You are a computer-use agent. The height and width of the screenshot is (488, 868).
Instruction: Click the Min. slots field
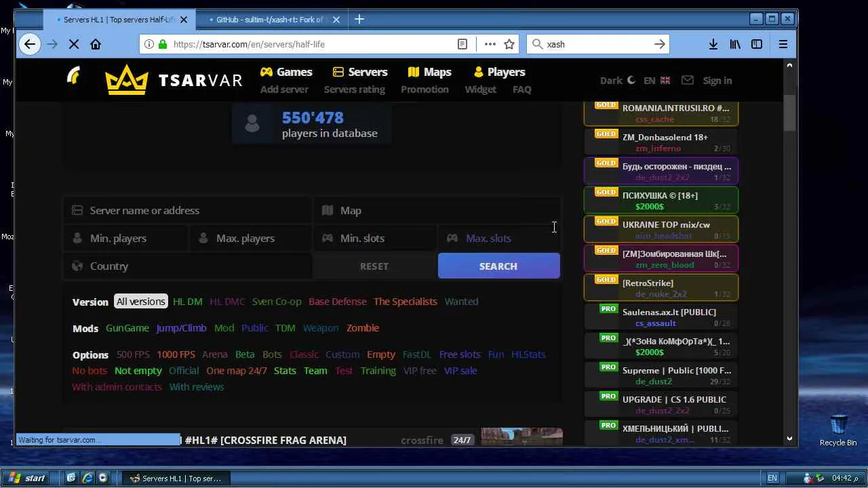(375, 238)
